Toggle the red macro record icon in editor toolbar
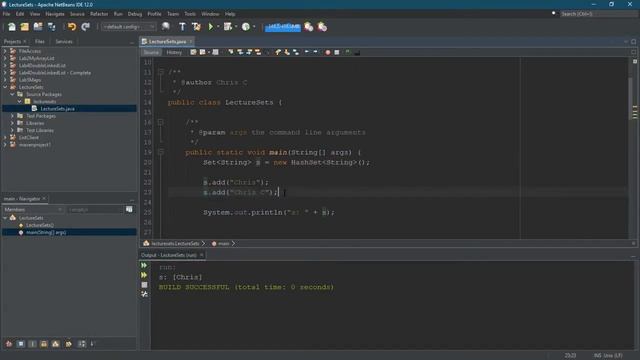 [327, 52]
